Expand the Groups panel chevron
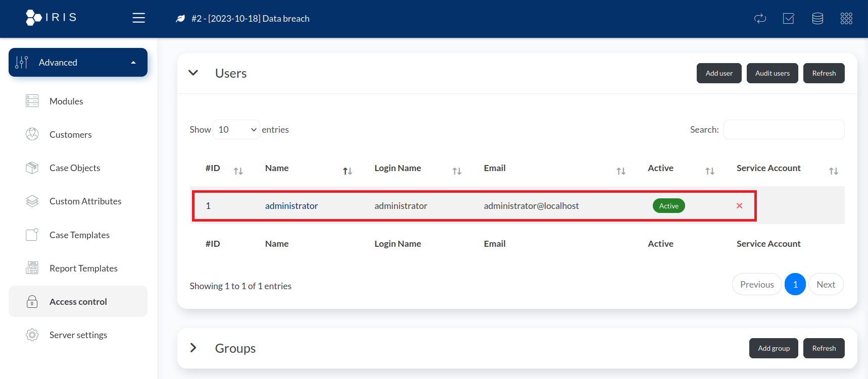Image resolution: width=868 pixels, height=379 pixels. [x=193, y=348]
